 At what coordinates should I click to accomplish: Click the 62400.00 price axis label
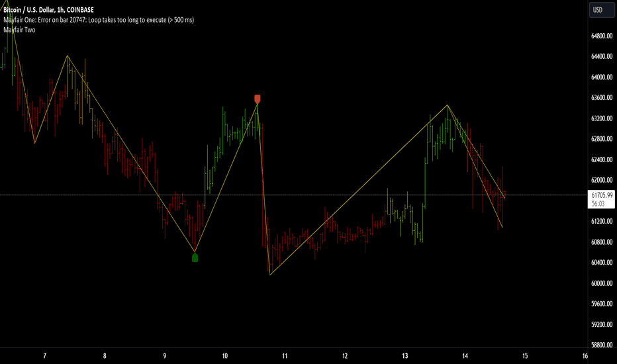tap(602, 159)
